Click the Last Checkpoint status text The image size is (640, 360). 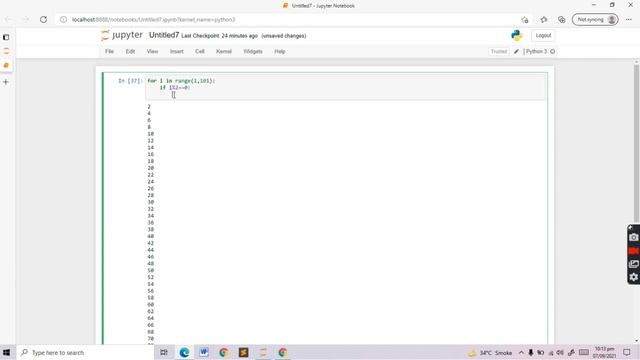[220, 36]
